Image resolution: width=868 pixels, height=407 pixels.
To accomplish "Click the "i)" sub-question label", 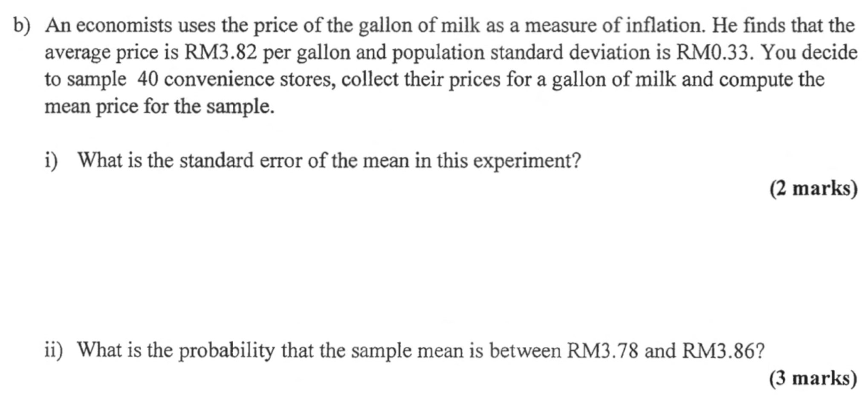I will pyautogui.click(x=52, y=161).
